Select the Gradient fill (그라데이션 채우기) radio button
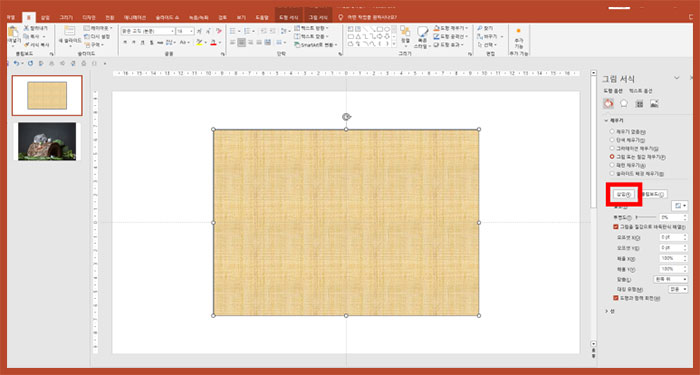The image size is (700, 375). [x=612, y=148]
